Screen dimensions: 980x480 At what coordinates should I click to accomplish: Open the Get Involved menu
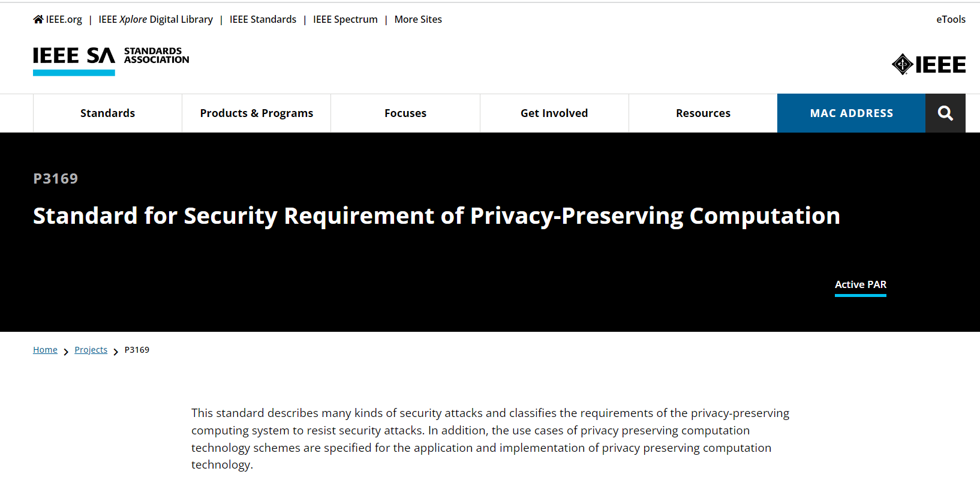tap(554, 113)
